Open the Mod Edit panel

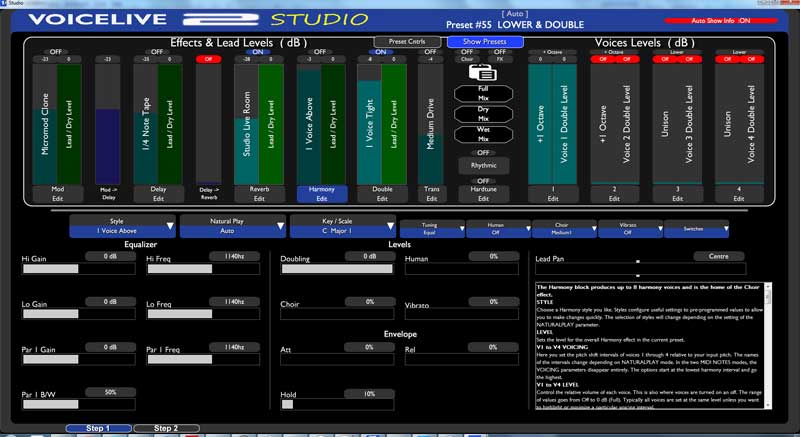tap(58, 194)
